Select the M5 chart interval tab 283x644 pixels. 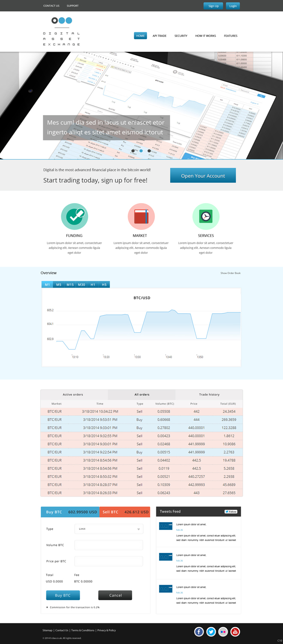pos(59,285)
